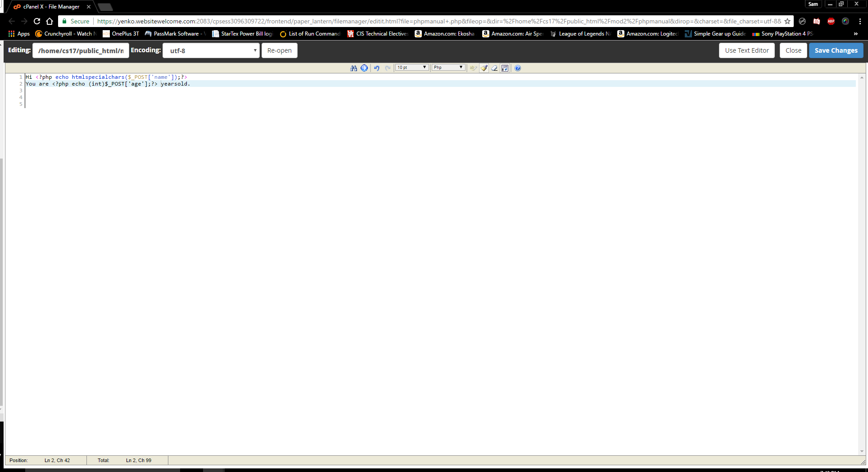Viewport: 868px width, 472px height.
Task: Open the StarTex Power Bill bookmark
Action: (x=243, y=34)
